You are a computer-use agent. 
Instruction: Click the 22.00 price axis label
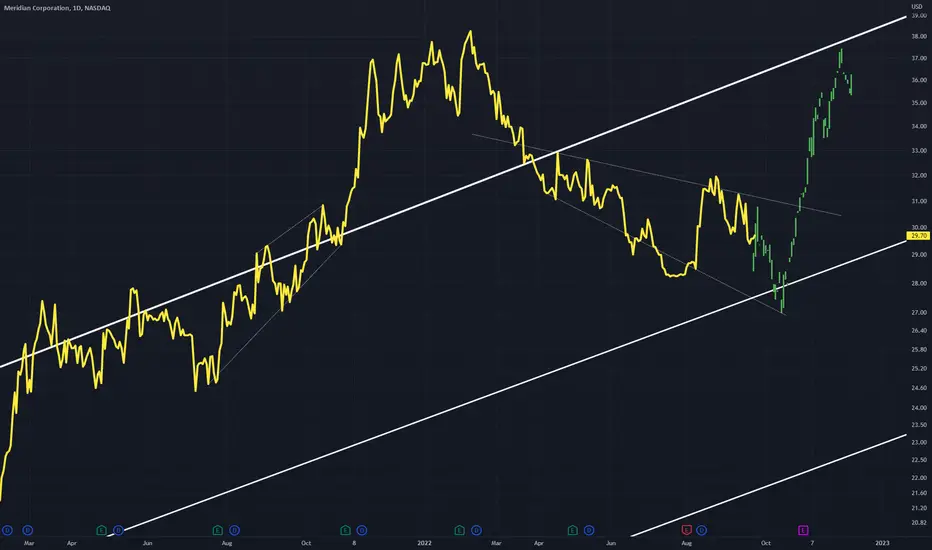coord(919,478)
